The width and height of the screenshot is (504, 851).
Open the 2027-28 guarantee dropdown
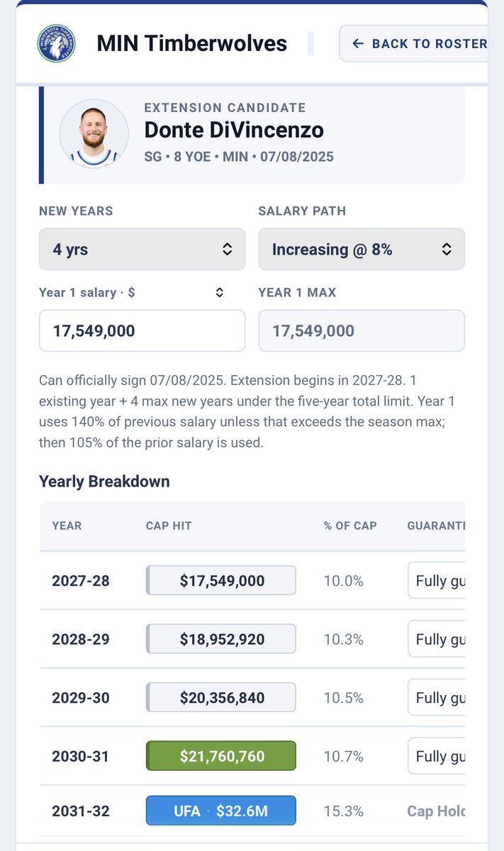click(x=437, y=581)
